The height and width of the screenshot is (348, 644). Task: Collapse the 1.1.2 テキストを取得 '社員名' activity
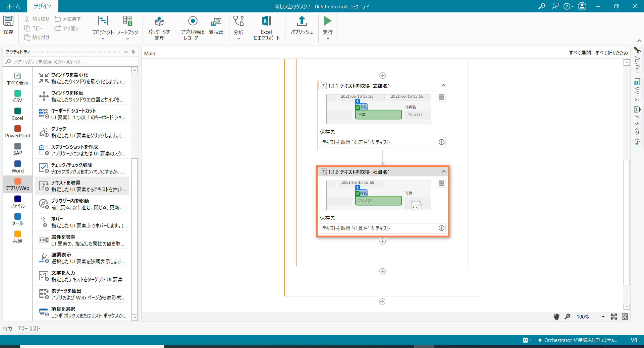[x=443, y=171]
